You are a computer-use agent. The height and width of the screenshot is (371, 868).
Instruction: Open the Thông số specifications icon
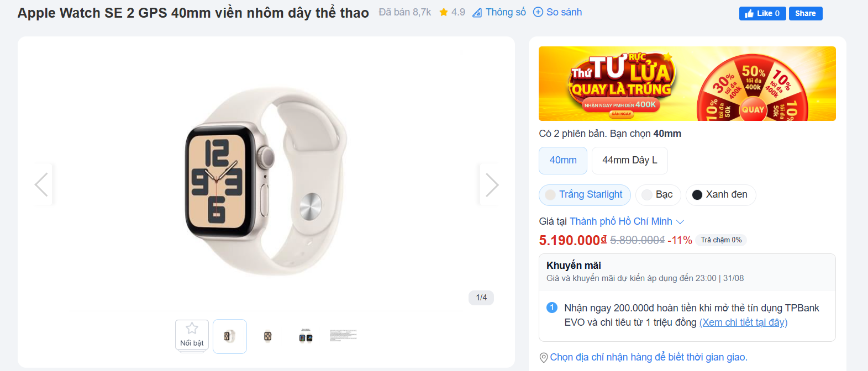(477, 13)
